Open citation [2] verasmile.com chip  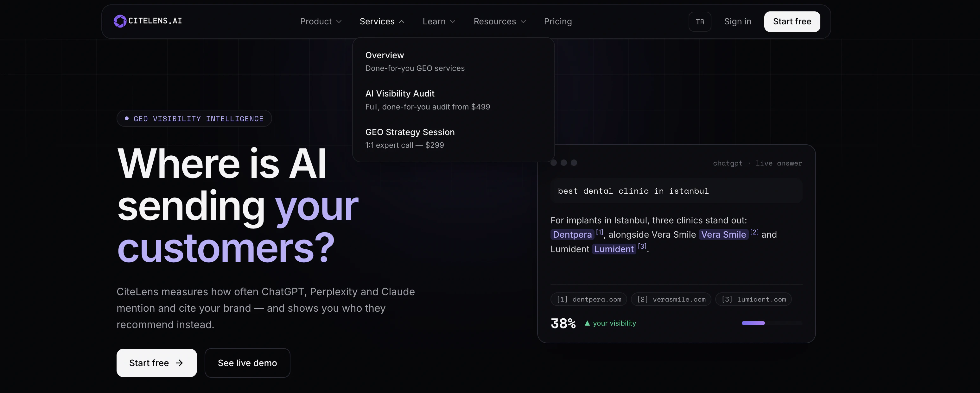pos(671,300)
